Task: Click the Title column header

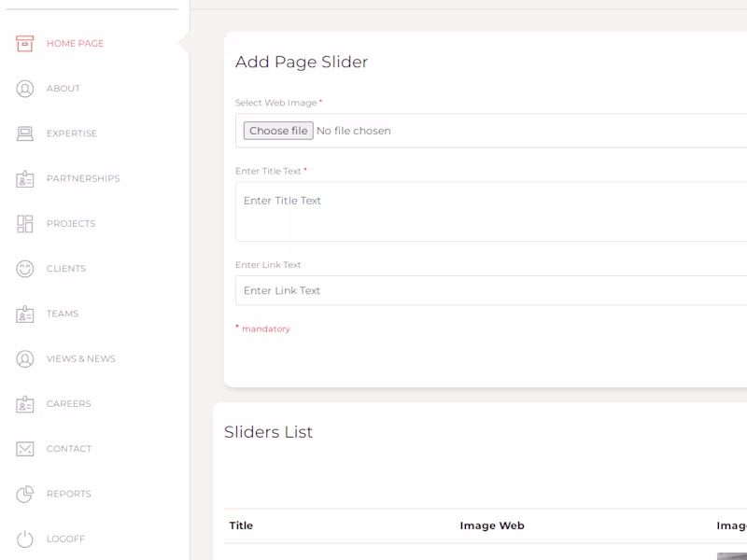Action: (x=241, y=525)
